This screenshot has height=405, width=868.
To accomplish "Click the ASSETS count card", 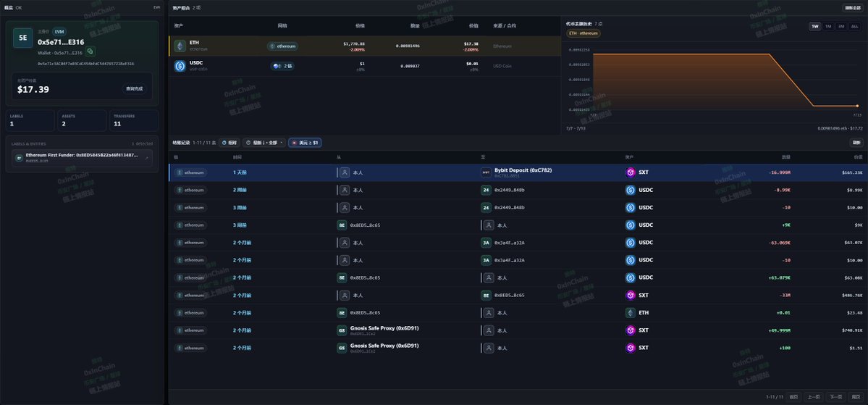I will 82,120.
